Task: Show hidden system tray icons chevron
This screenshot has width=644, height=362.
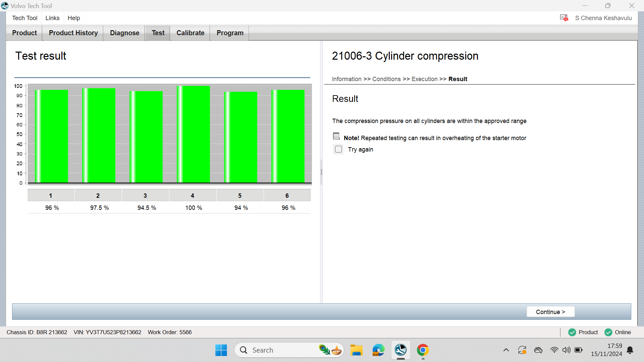Action: click(x=506, y=350)
